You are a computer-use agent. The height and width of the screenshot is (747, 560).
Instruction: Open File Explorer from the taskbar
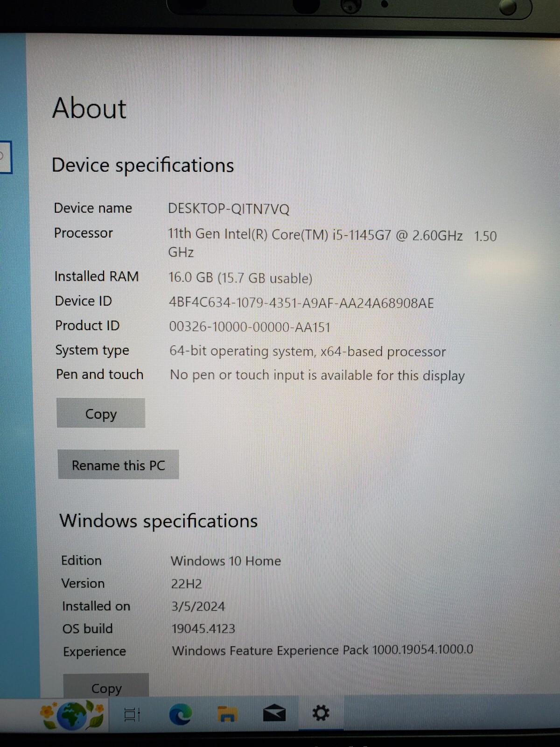[227, 713]
